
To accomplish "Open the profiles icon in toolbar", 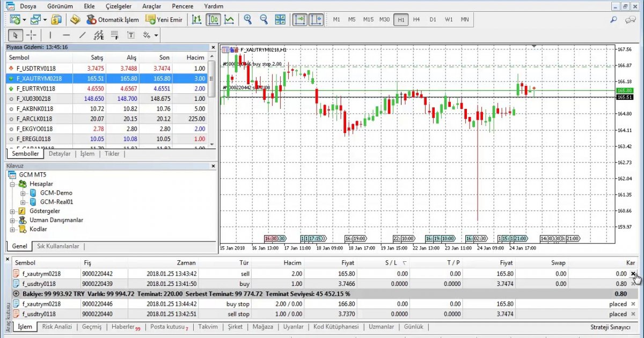I will (x=35, y=20).
